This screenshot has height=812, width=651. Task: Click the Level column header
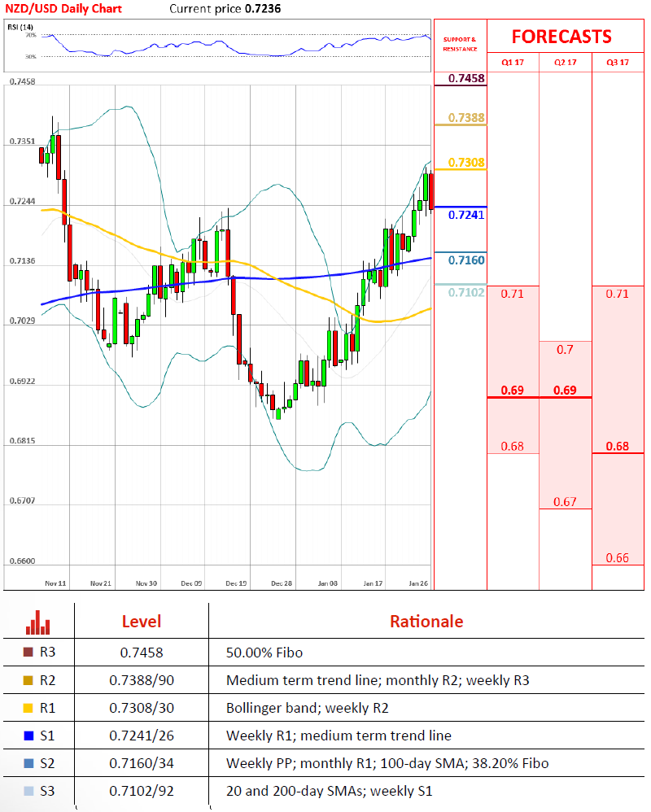142,622
